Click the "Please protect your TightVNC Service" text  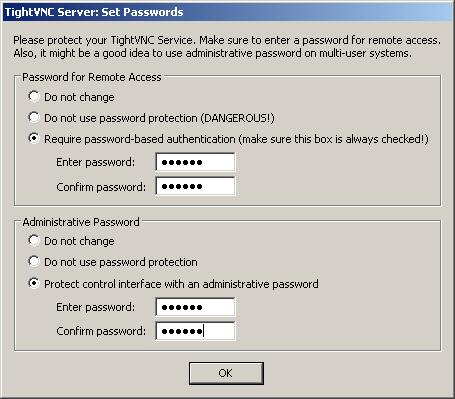103,40
